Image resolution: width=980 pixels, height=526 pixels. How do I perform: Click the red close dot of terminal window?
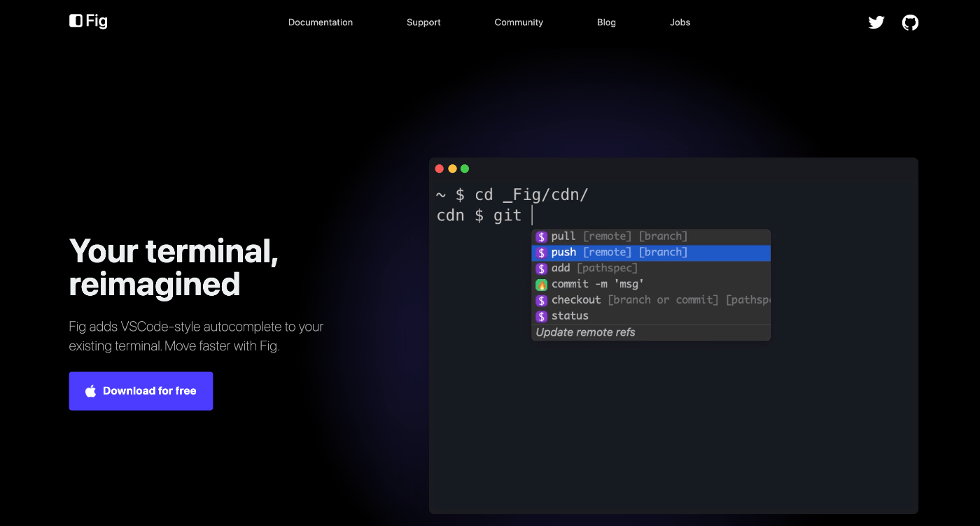440,169
